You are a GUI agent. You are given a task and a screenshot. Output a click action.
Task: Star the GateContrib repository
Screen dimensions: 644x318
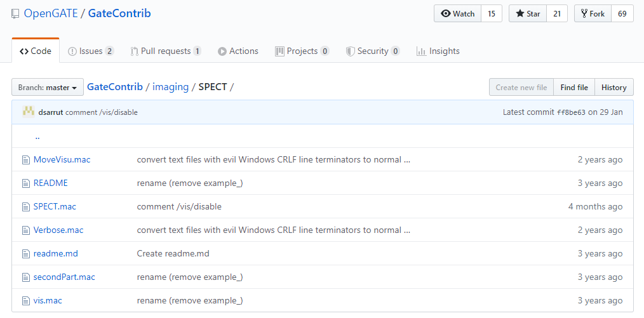pos(528,13)
